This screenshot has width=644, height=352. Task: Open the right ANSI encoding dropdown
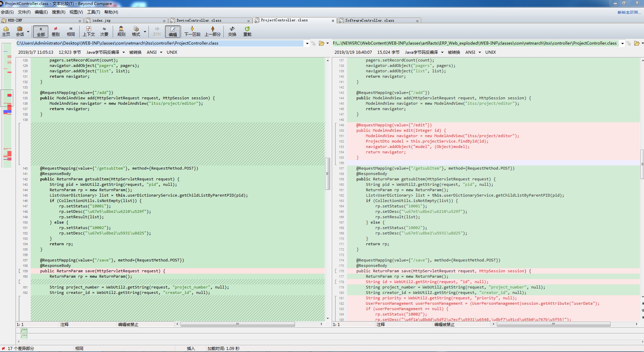click(473, 52)
